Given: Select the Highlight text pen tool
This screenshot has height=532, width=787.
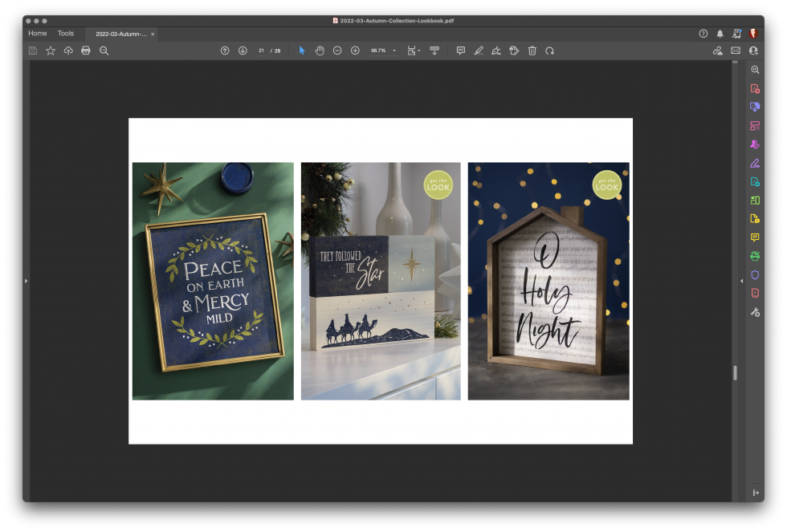Looking at the screenshot, I should pyautogui.click(x=479, y=51).
